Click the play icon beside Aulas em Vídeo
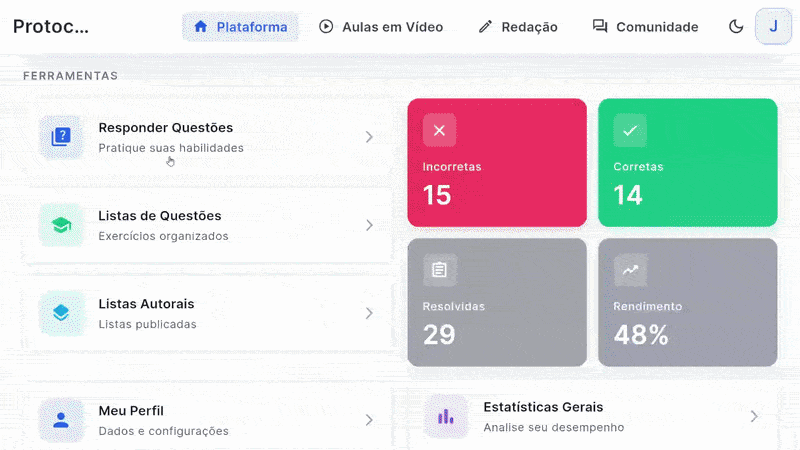800x450 pixels. point(326,27)
